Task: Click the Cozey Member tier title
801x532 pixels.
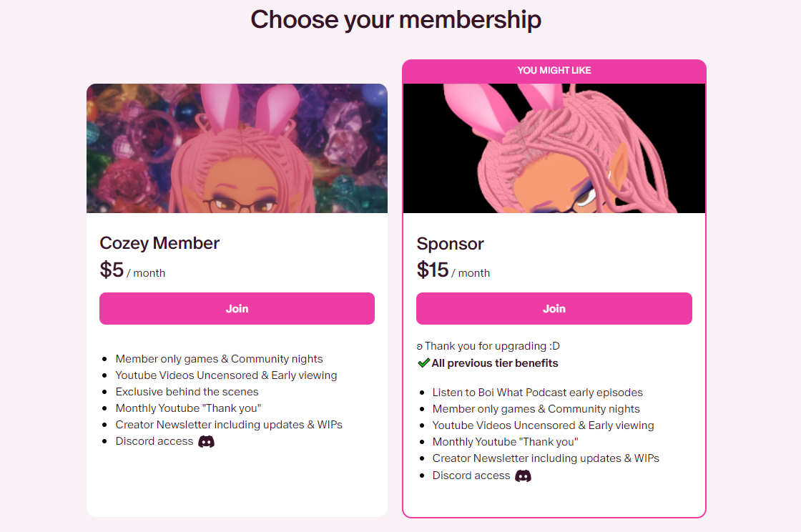Action: pyautogui.click(x=159, y=243)
